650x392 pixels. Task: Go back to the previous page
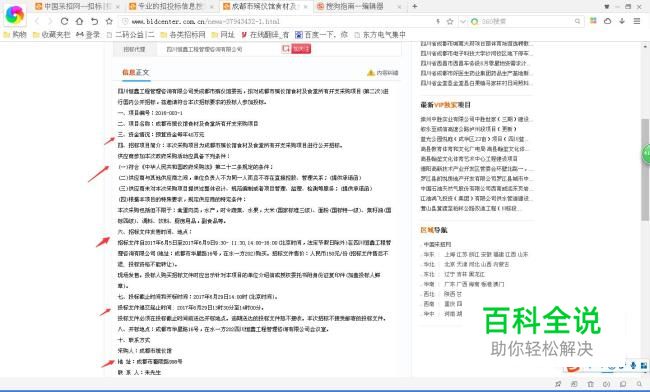tap(37, 21)
